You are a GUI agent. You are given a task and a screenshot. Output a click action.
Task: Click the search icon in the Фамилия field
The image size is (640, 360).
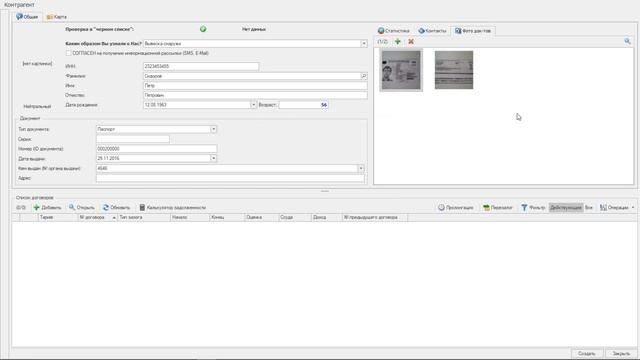pyautogui.click(x=364, y=76)
